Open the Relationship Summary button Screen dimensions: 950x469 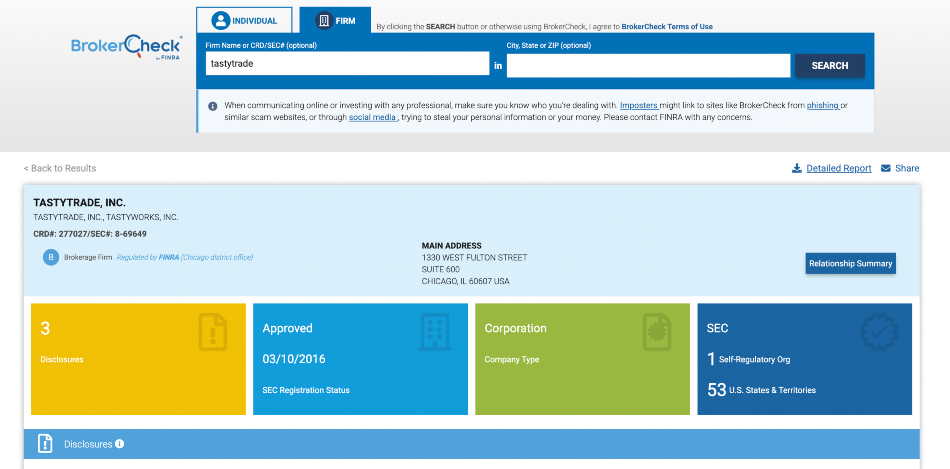coord(850,264)
